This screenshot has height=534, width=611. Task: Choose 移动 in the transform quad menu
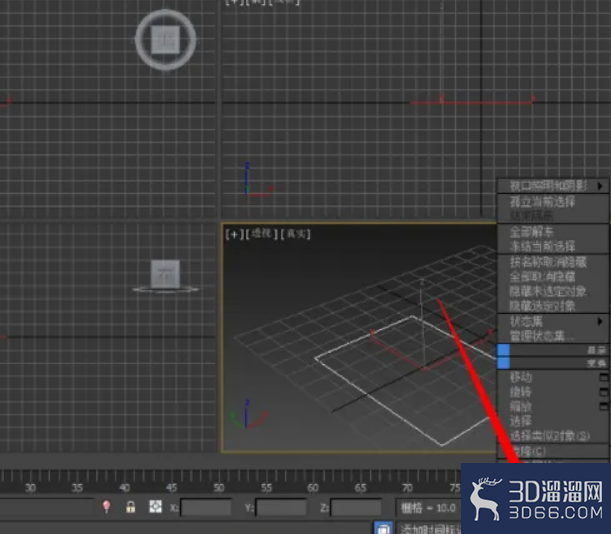[521, 377]
